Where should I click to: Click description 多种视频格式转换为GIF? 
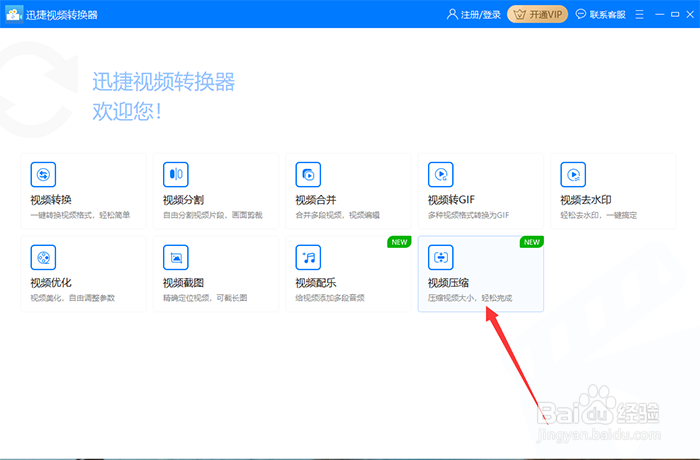click(468, 215)
